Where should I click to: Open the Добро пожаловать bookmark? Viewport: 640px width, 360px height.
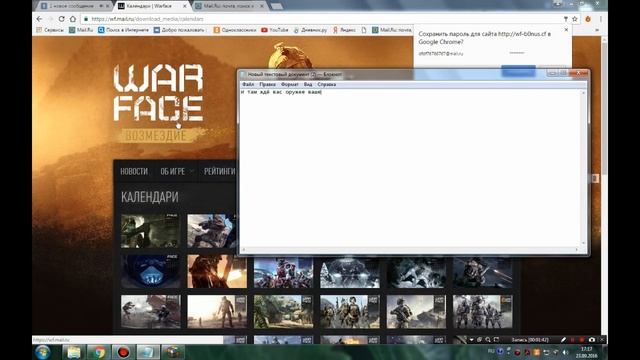tap(180, 30)
